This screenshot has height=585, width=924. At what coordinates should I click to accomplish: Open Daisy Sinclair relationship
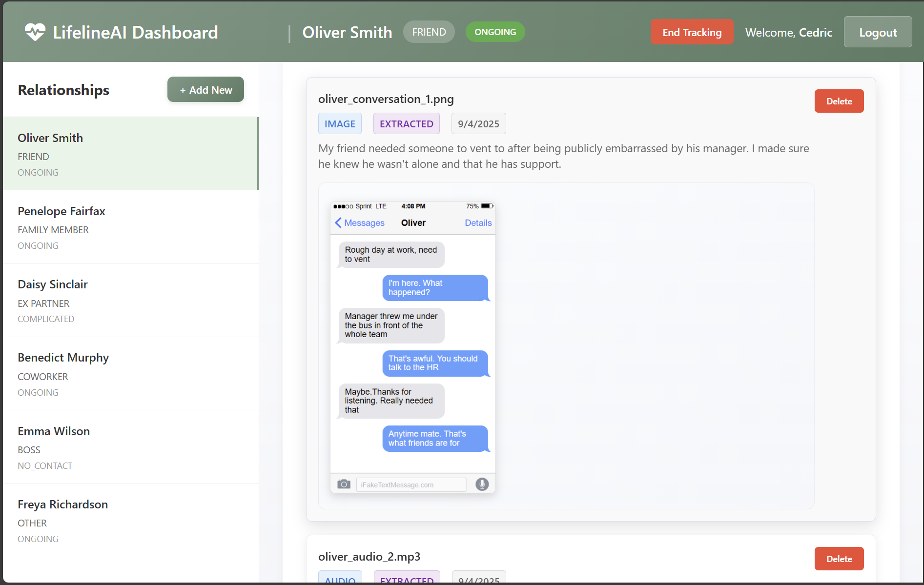click(x=130, y=301)
